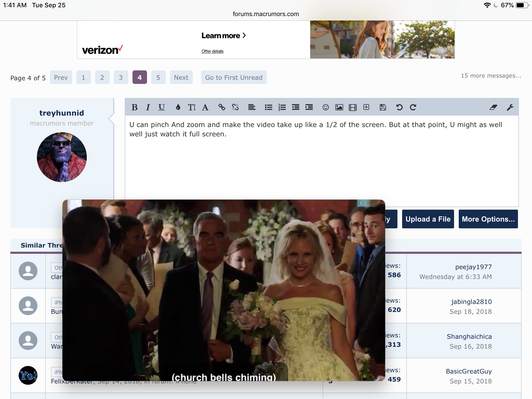This screenshot has width=532, height=399.
Task: Open BasicGreatGuy user link
Action: (469, 371)
